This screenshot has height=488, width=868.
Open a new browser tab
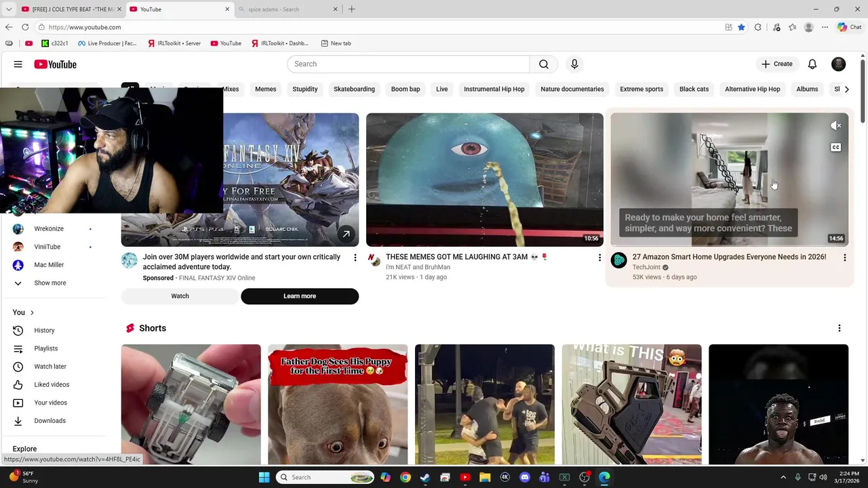pyautogui.click(x=351, y=9)
